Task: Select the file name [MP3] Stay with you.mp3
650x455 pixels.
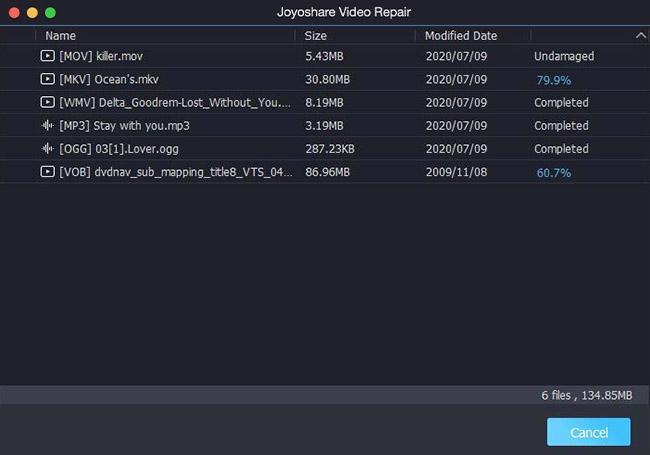Action: click(x=124, y=126)
